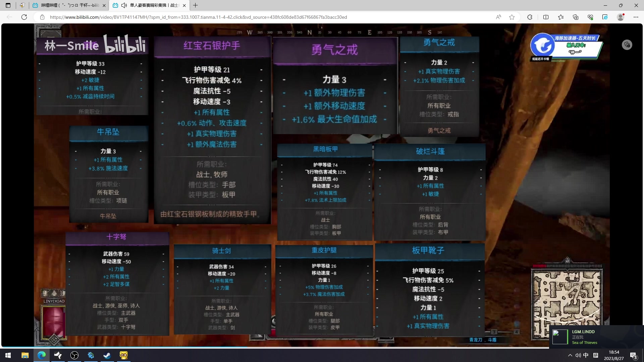This screenshot has width=644, height=362.
Task: Open the Edge settings ... menu
Action: coord(636,17)
